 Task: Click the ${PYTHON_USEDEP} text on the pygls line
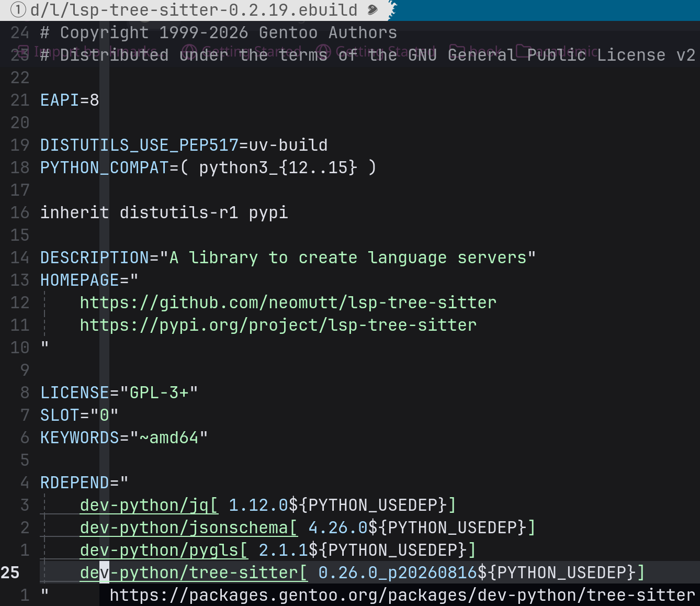388,550
